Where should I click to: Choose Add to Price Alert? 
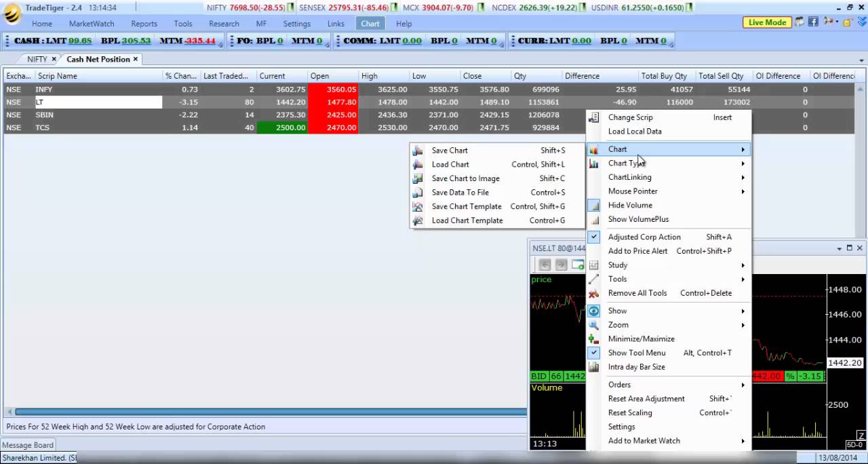coord(669,251)
